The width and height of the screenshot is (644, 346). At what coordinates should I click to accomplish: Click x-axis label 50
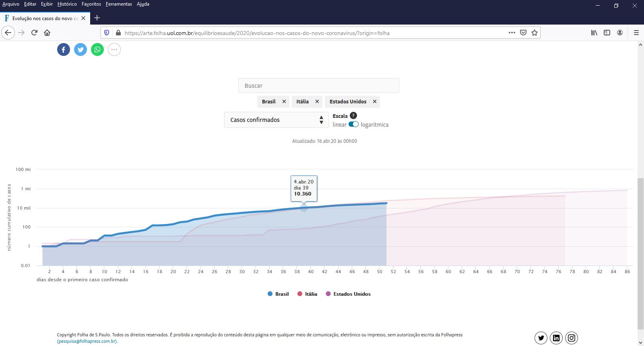click(380, 272)
